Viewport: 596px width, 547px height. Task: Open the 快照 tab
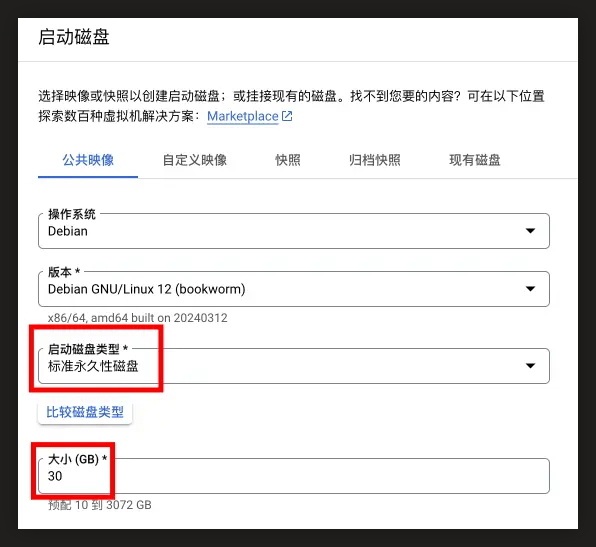point(288,160)
